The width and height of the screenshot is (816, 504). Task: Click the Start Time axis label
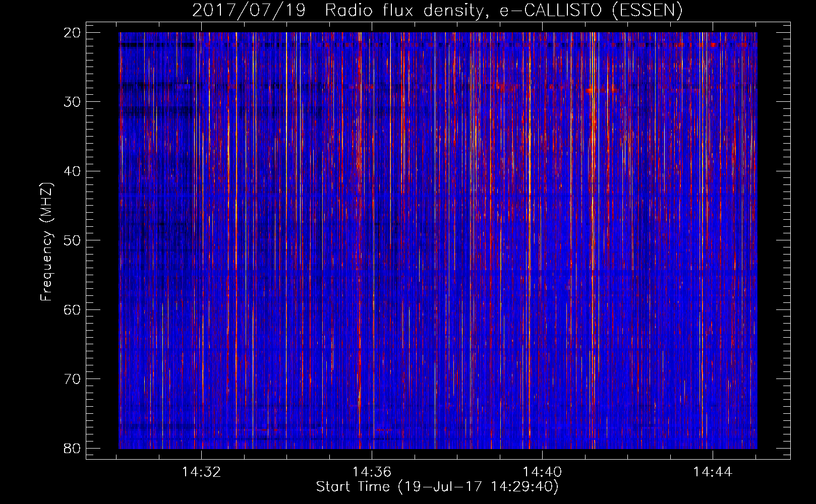click(437, 487)
